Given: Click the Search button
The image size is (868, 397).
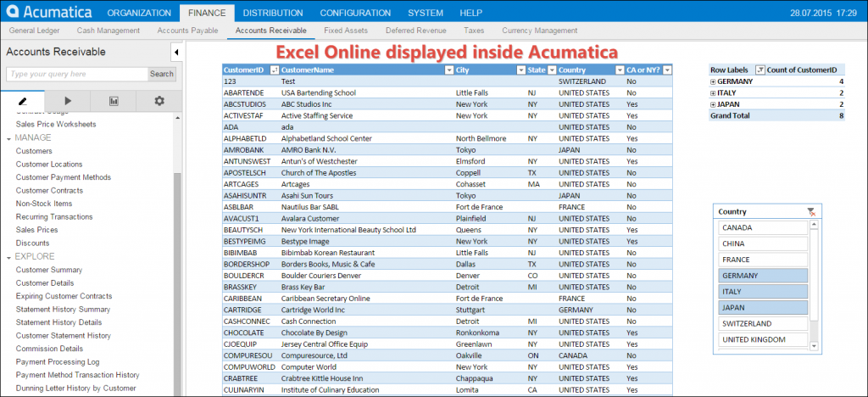Looking at the screenshot, I should click(161, 74).
